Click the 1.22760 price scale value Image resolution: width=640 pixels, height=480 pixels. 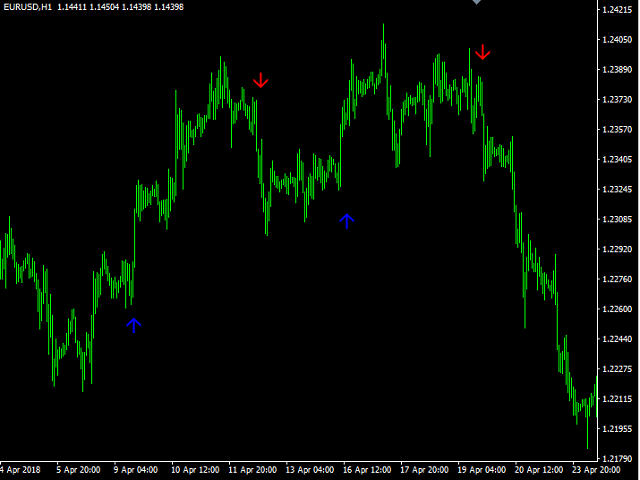pos(617,279)
